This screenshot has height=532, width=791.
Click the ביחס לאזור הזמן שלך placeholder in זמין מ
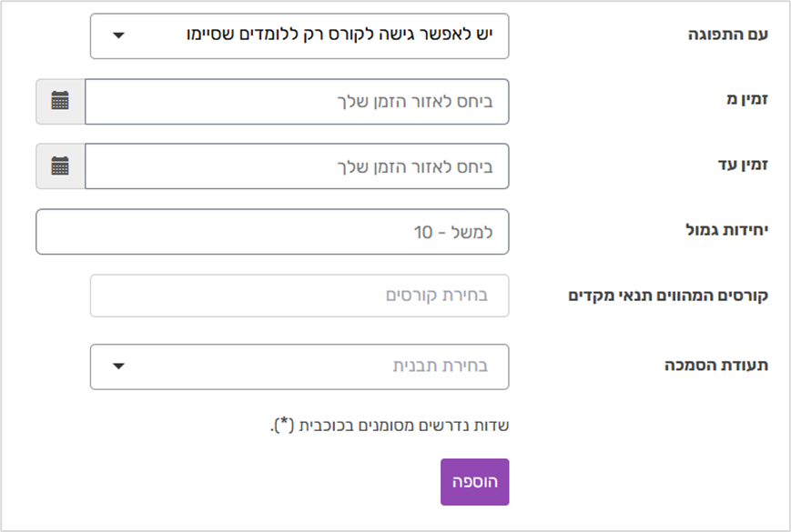[415, 102]
